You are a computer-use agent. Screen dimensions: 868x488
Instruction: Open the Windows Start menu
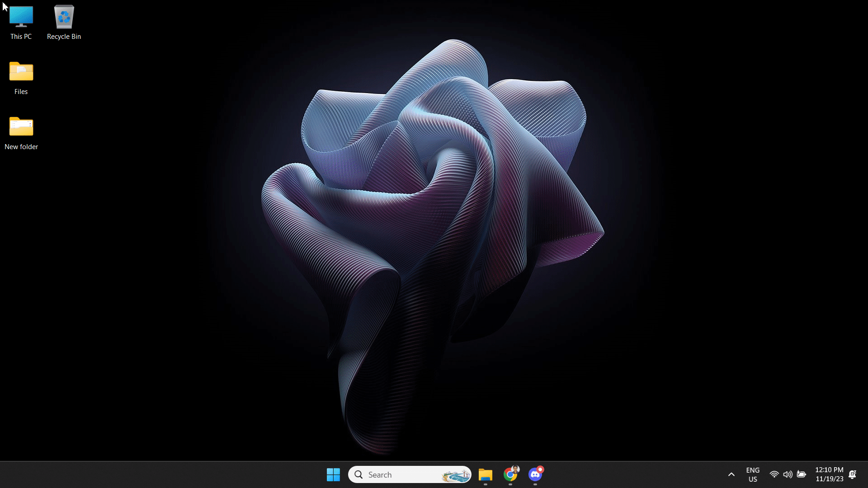pos(333,474)
